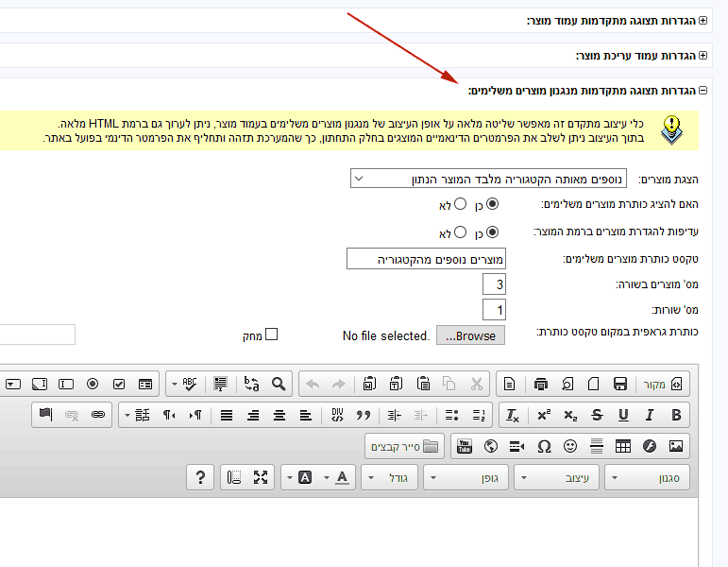The width and height of the screenshot is (728, 567).
Task: Click the Select All icon
Action: (x=220, y=384)
